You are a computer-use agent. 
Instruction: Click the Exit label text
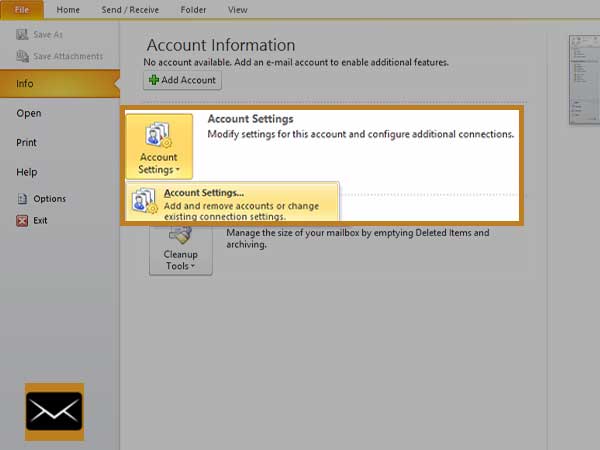[x=40, y=221]
